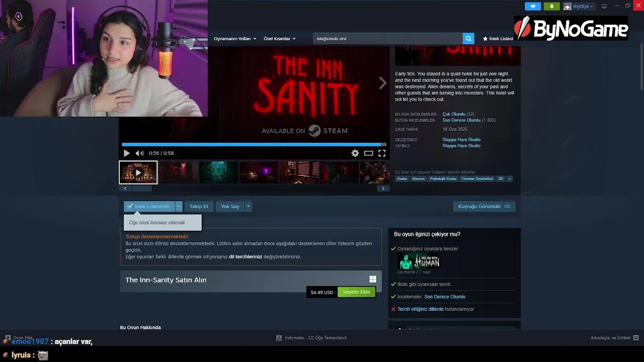
Task: Click Oyun Ekle add game button
Action: (x=19, y=338)
